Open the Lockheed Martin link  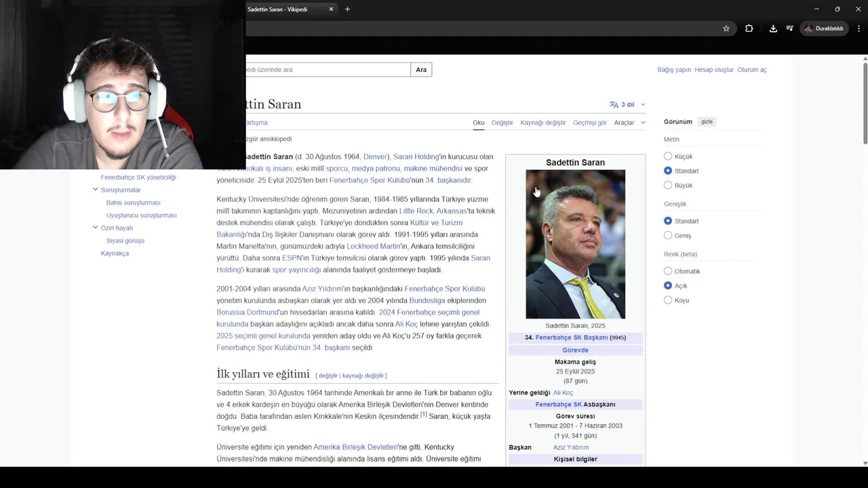point(373,246)
